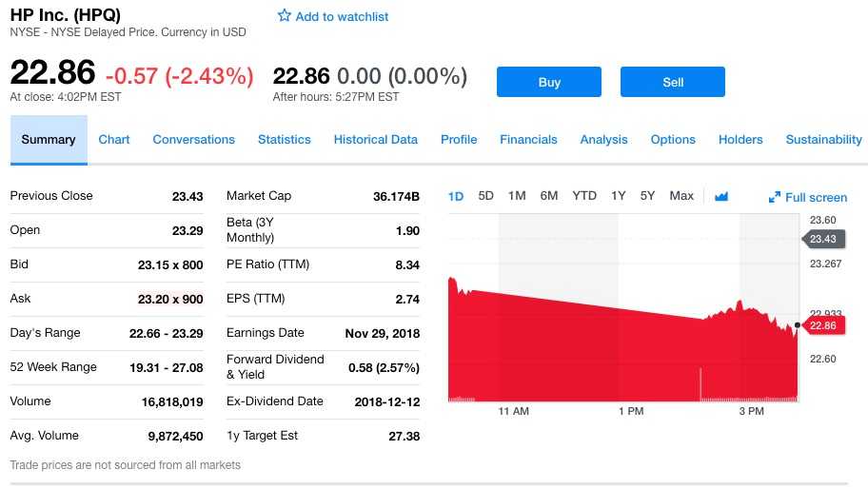Click the full screen expand arrows icon

(x=775, y=197)
